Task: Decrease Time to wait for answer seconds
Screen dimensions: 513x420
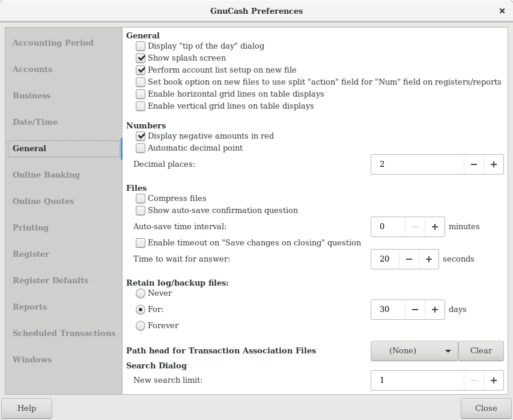Action: tap(409, 259)
